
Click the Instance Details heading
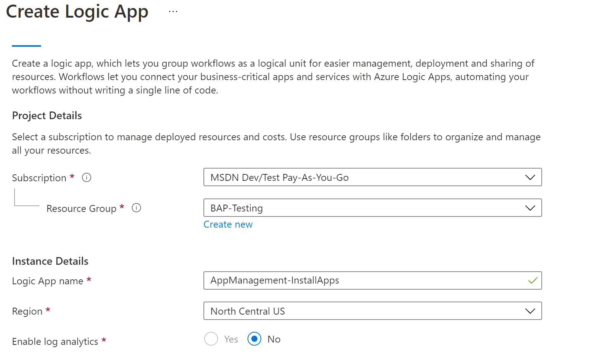pos(50,261)
